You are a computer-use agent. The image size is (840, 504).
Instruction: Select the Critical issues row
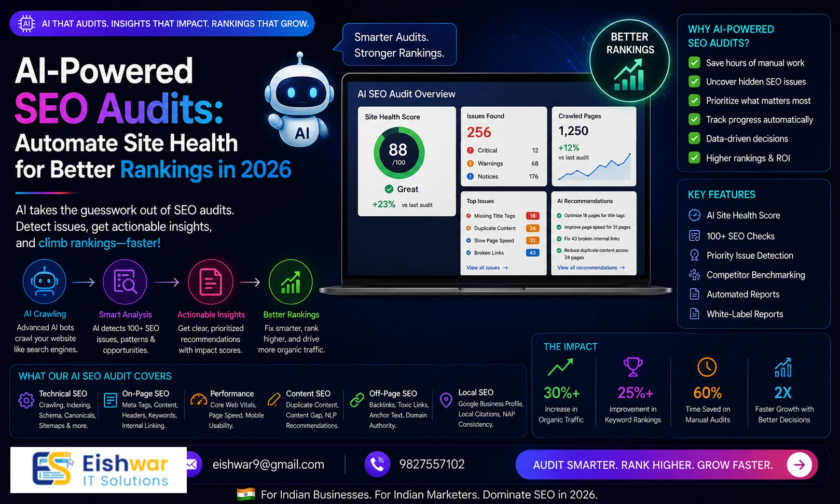click(x=503, y=150)
